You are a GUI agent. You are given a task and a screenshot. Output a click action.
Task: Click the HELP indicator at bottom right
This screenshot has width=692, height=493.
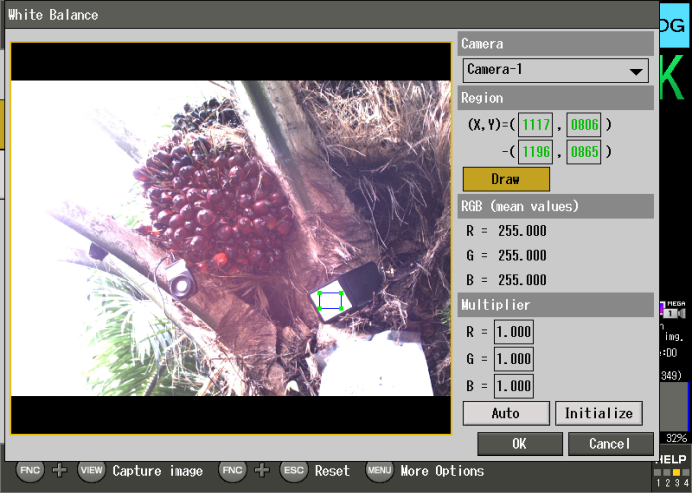673,459
